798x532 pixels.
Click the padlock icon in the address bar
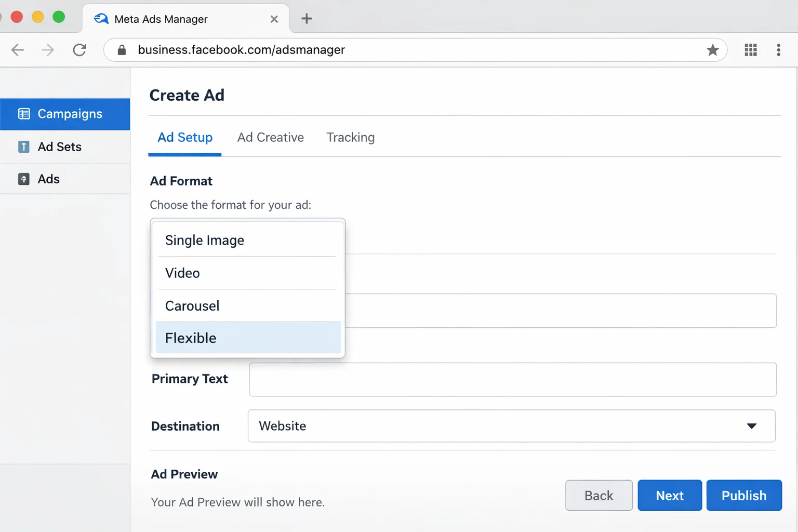pos(121,50)
